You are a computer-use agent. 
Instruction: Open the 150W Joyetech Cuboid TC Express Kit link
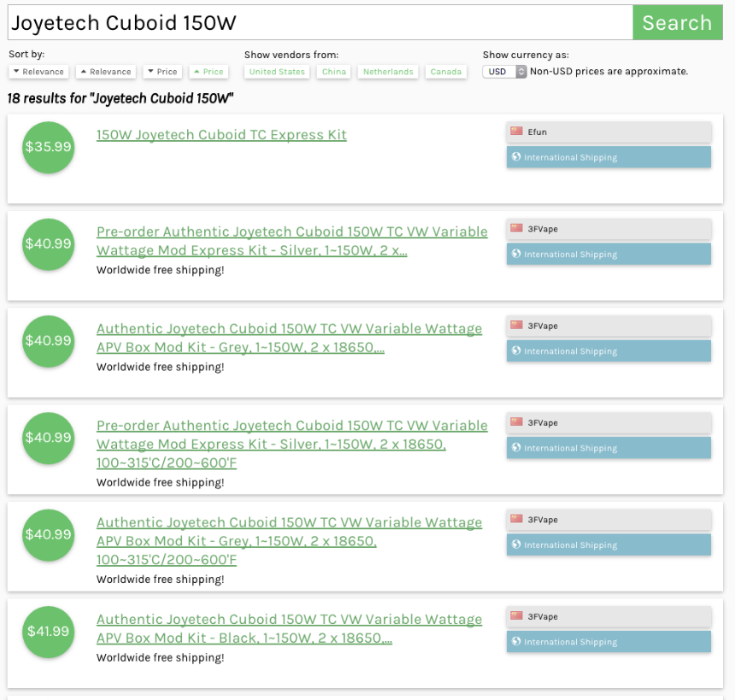click(221, 135)
